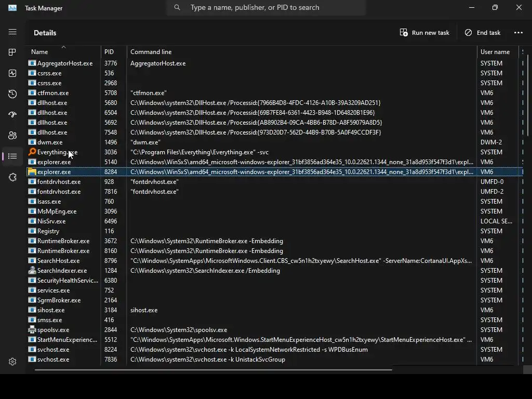Click the sihost.exe process icon
The height and width of the screenshot is (399, 532).
pos(32,310)
